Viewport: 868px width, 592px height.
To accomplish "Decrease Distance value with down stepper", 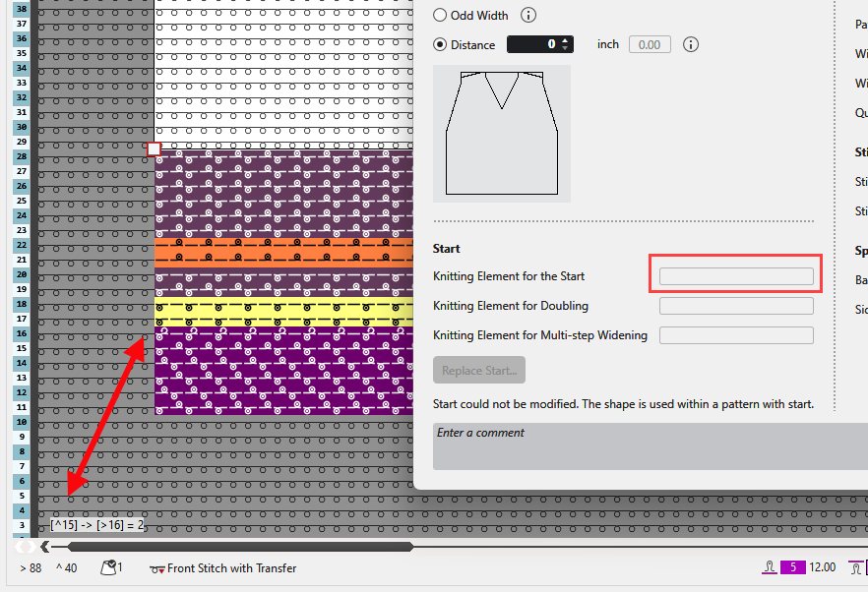I will coord(564,48).
